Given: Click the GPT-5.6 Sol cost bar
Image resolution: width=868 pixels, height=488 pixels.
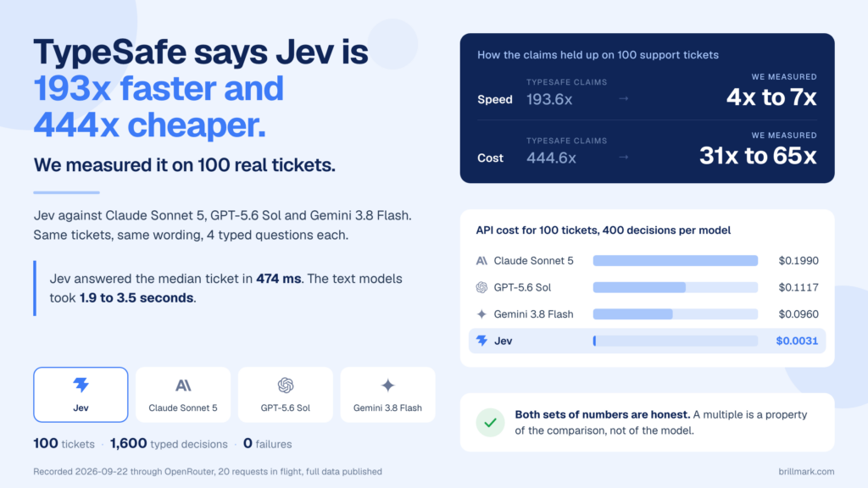Looking at the screenshot, I should pyautogui.click(x=676, y=287).
